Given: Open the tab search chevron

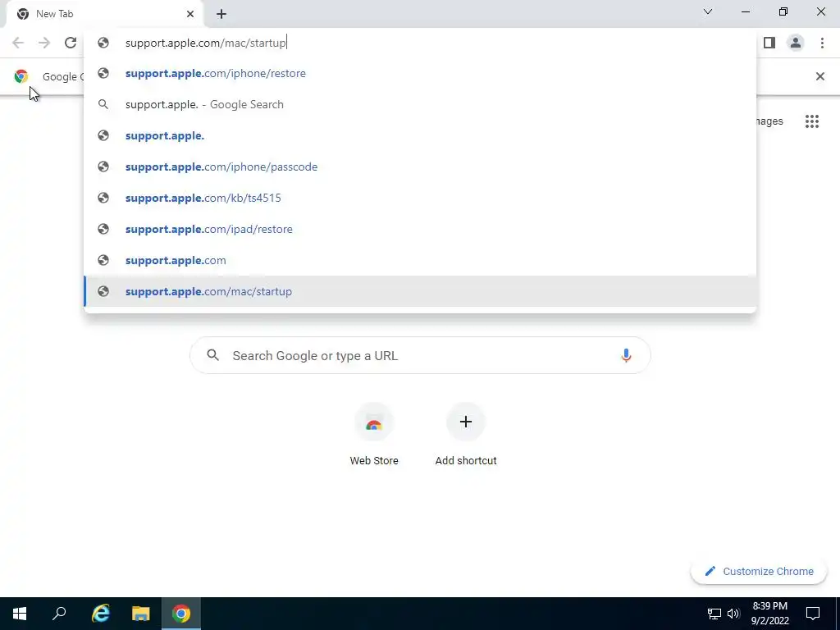Looking at the screenshot, I should click(x=708, y=11).
